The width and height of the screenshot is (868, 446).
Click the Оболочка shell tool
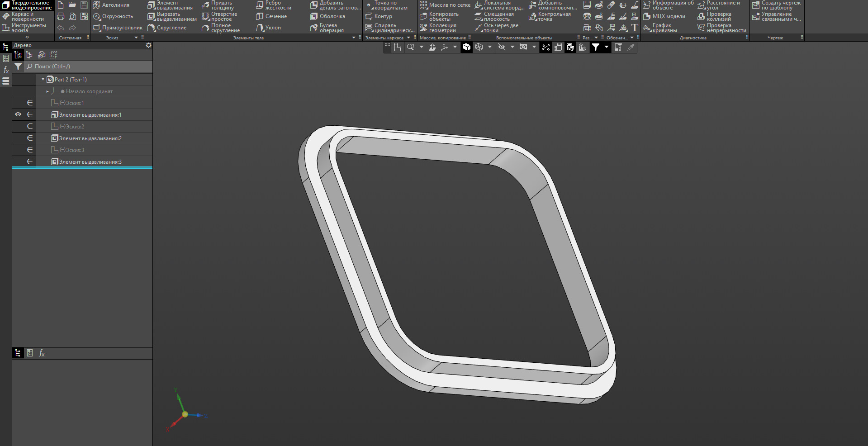pos(327,16)
